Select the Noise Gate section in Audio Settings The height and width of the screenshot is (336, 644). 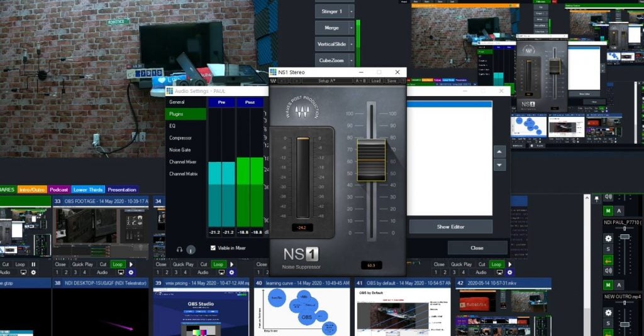180,149
